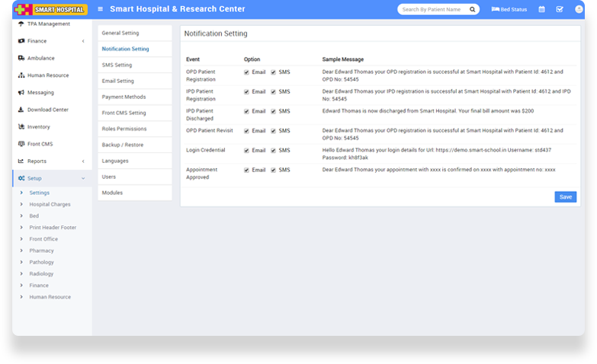Viewport: 597px width, 364px height.
Task: Uncheck SMS for IPD Patient Discharged
Action: (x=273, y=111)
